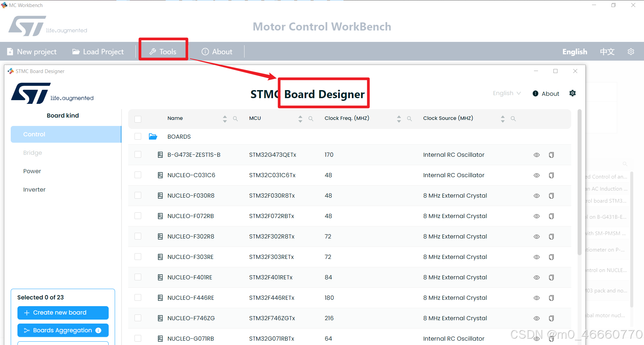Check the NUCLEO-F072RB row checkbox

(x=138, y=216)
